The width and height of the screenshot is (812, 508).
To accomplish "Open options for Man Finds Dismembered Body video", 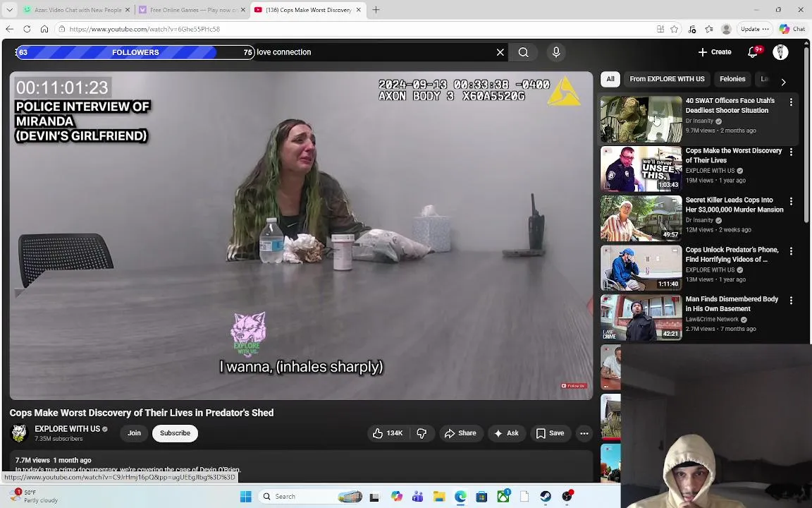I will 791,301.
